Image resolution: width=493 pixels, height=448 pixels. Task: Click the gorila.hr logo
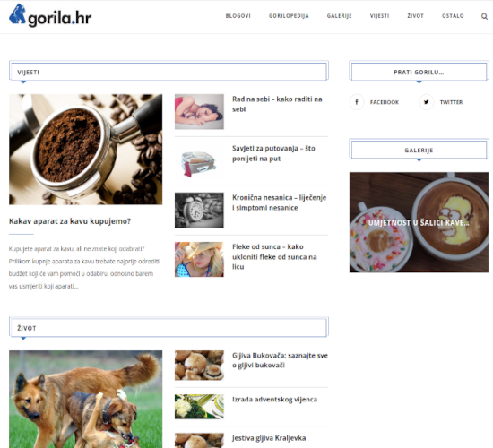tap(50, 16)
